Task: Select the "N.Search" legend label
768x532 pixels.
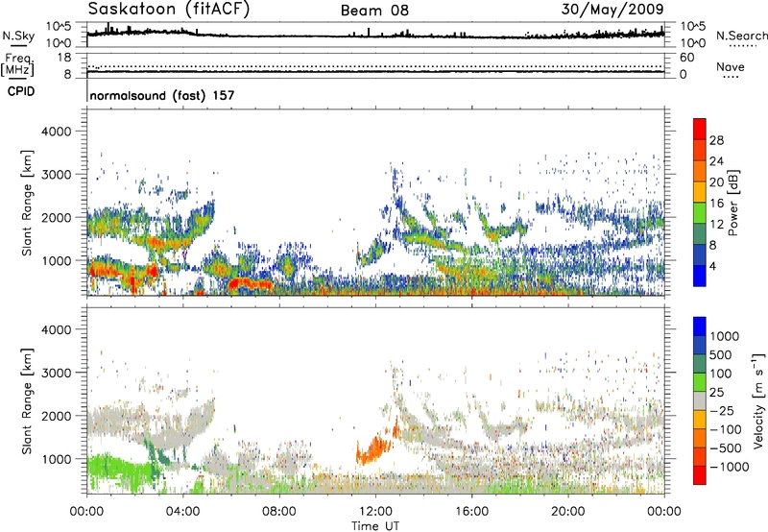Action: coord(742,36)
